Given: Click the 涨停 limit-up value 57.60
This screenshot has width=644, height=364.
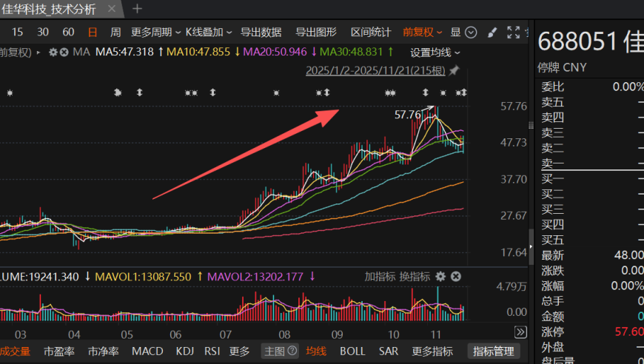Looking at the screenshot, I should pos(628,331).
